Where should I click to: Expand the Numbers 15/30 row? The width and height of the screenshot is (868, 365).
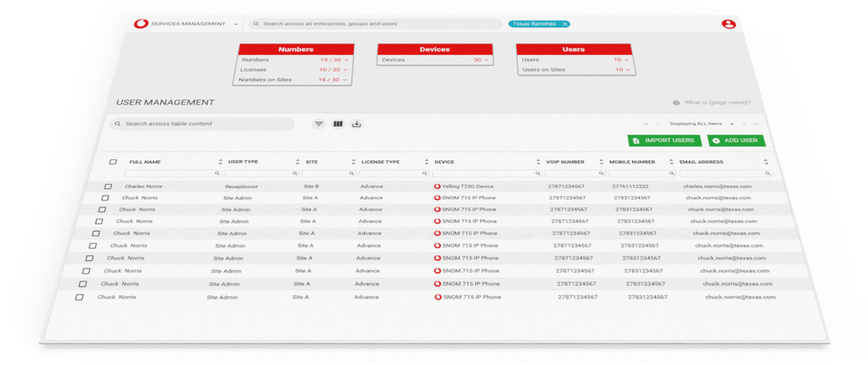coord(346,59)
